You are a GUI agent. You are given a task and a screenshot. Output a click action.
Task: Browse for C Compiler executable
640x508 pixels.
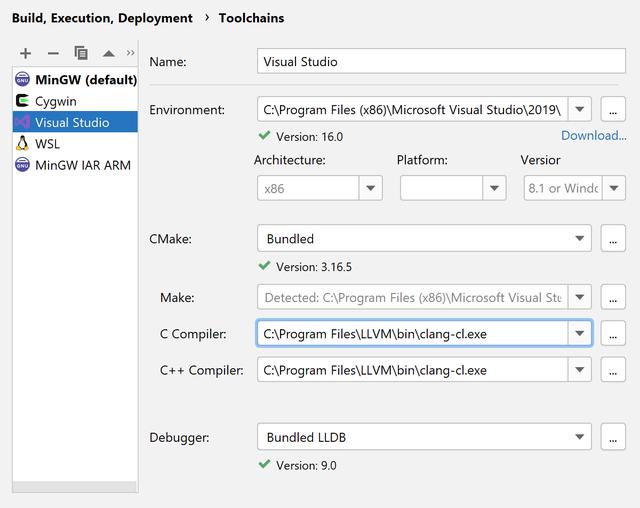613,333
